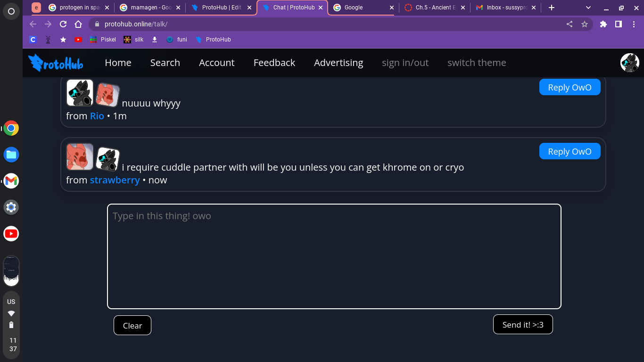Image resolution: width=644 pixels, height=362 pixels.
Task: Toggle the site theme with switch theme
Action: (x=477, y=63)
